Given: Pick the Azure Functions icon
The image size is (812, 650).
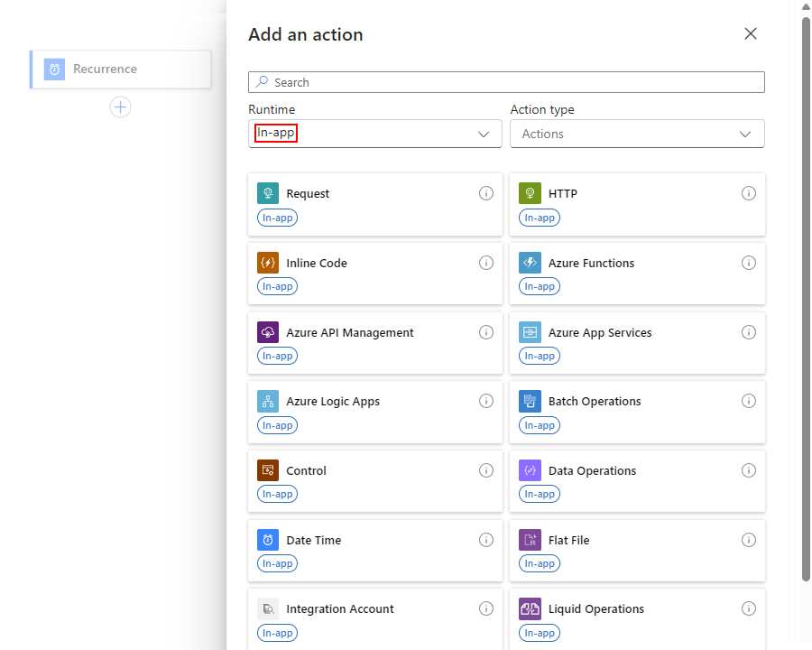Looking at the screenshot, I should pos(531,263).
